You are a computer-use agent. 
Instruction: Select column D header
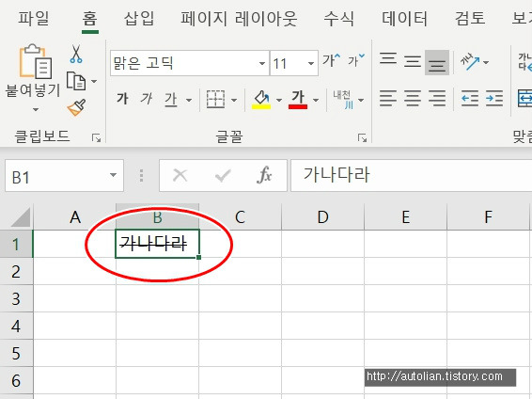point(322,217)
